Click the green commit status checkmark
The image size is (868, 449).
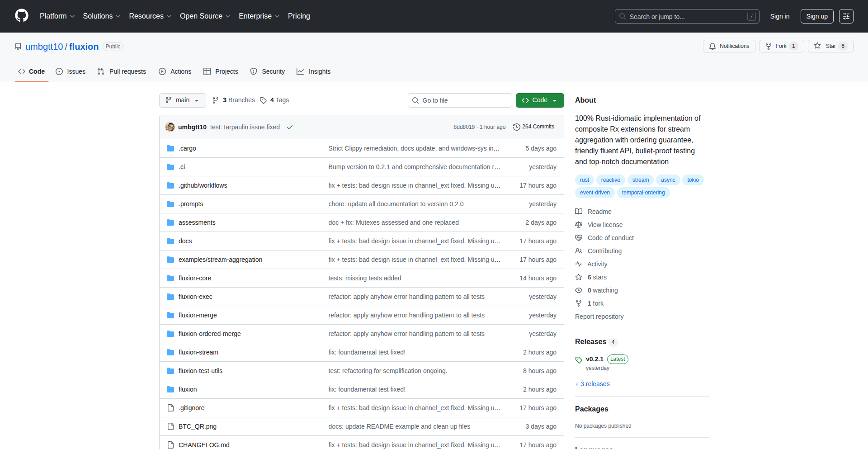click(x=290, y=127)
